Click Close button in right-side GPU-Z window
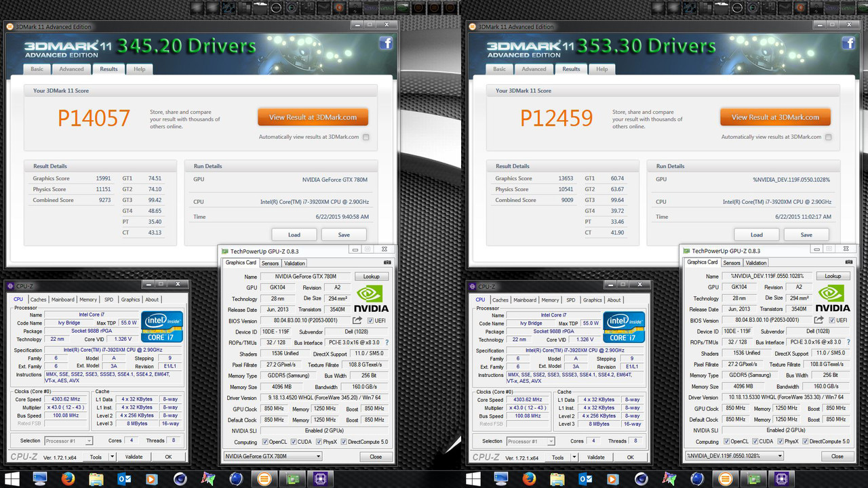This screenshot has width=868, height=488. pyautogui.click(x=837, y=456)
